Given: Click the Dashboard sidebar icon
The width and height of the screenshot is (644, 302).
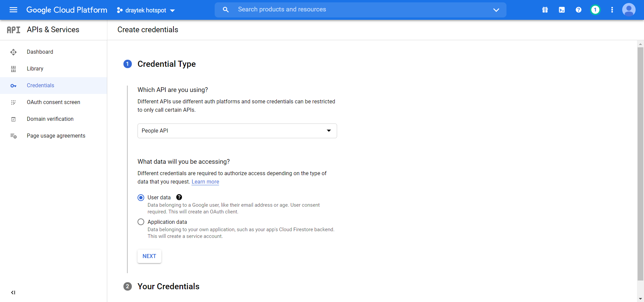Looking at the screenshot, I should (x=13, y=52).
